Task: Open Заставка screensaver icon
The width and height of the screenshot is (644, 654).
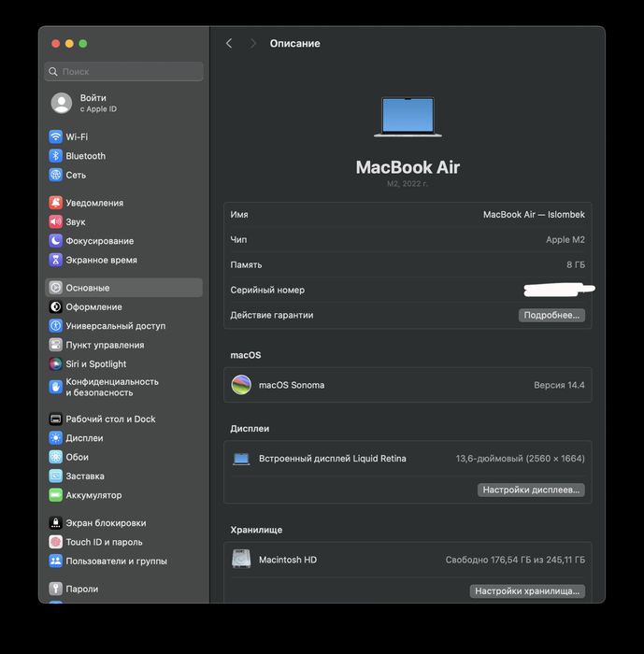Action: [x=55, y=476]
